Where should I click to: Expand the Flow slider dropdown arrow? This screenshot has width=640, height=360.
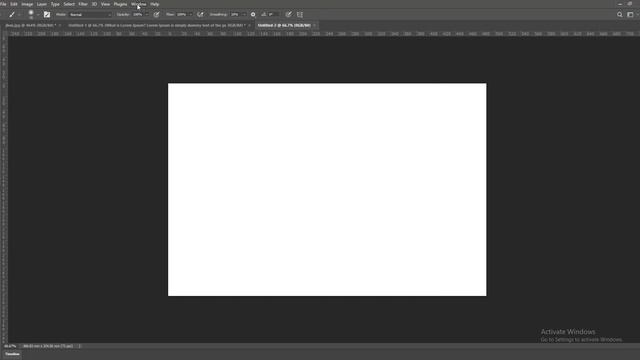coord(190,14)
